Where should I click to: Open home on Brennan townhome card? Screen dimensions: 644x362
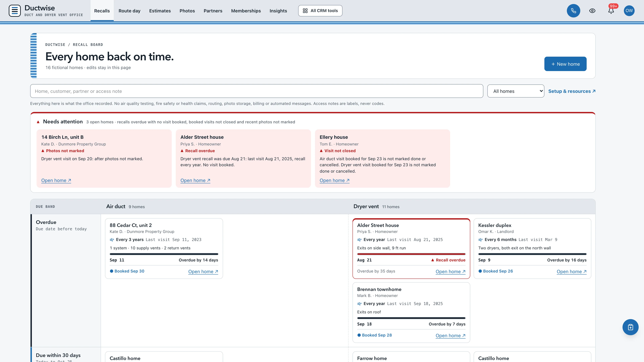pyautogui.click(x=450, y=336)
